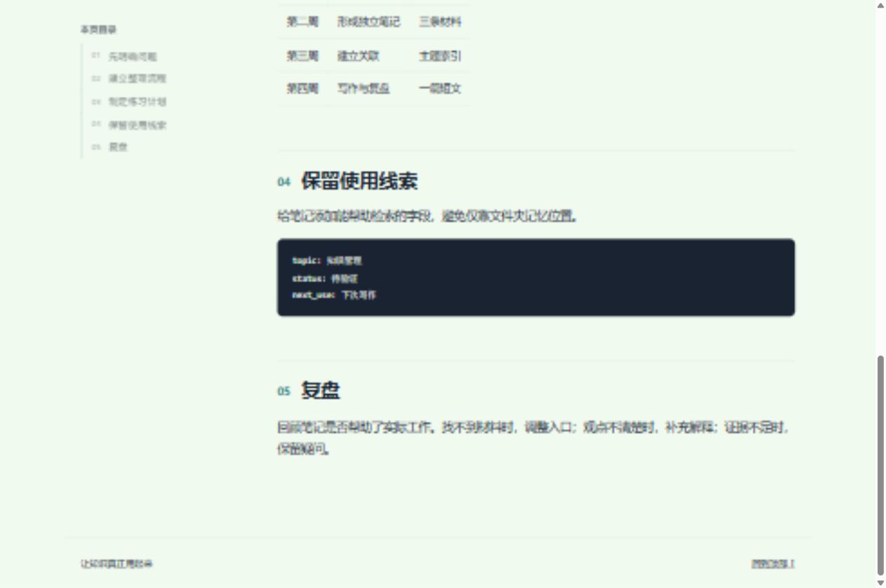
Task: Click the 主题索引 table cell
Action: pyautogui.click(x=440, y=55)
